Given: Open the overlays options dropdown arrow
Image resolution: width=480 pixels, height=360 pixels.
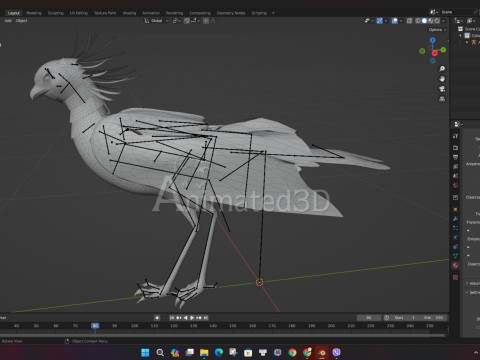Looking at the screenshot, I should [x=401, y=21].
